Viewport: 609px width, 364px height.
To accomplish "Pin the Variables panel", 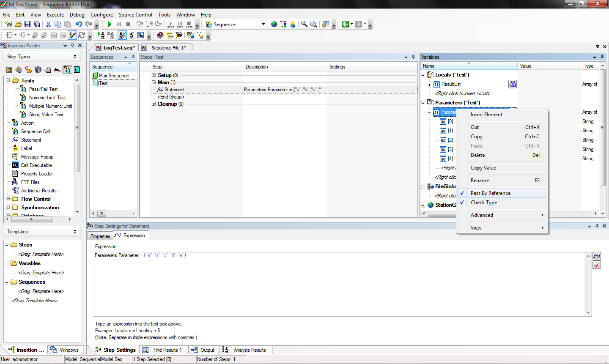I will click(602, 57).
